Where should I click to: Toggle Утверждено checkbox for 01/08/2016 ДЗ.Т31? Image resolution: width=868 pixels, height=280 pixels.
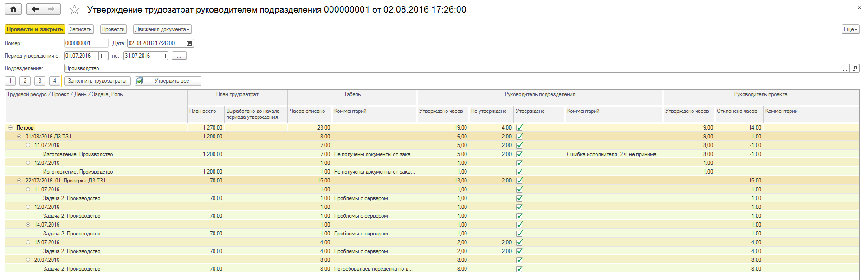point(519,137)
